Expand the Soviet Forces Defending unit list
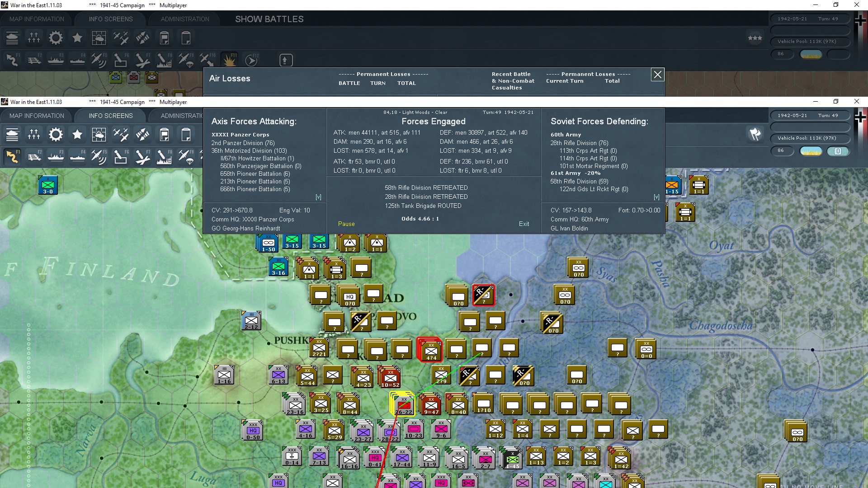The image size is (868, 488). [656, 197]
